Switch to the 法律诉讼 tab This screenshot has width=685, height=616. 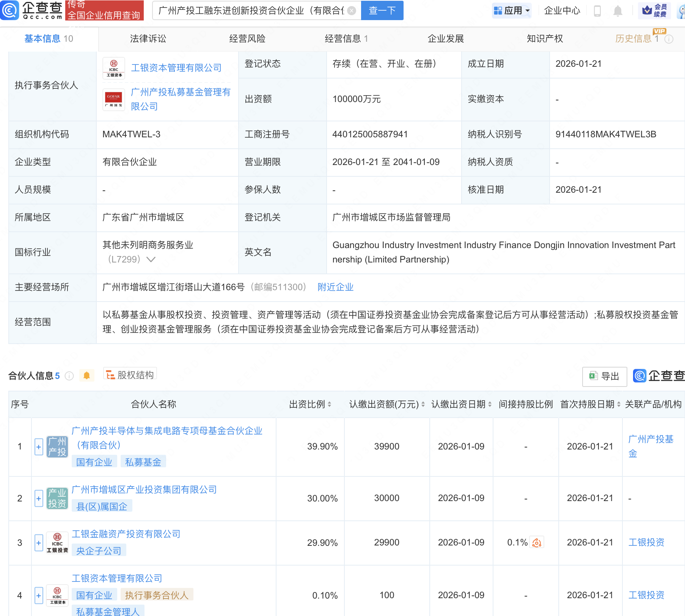pos(148,39)
